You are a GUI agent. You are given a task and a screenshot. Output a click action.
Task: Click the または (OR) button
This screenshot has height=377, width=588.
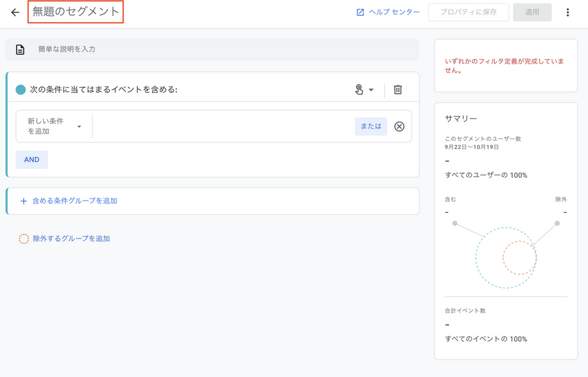(x=371, y=126)
